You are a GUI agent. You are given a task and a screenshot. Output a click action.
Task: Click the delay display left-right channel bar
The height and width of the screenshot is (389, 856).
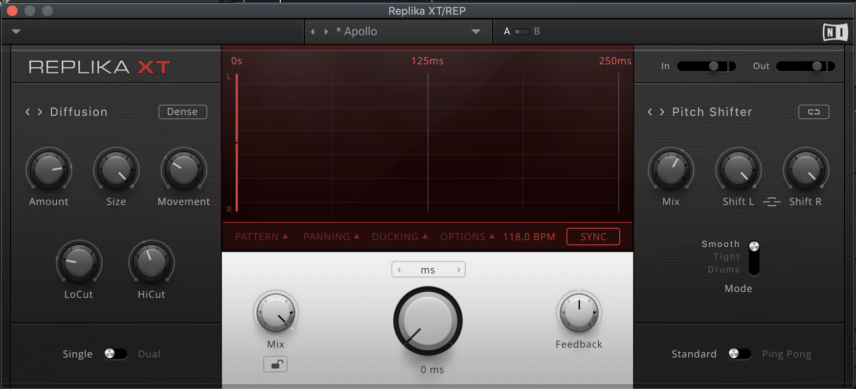click(236, 143)
